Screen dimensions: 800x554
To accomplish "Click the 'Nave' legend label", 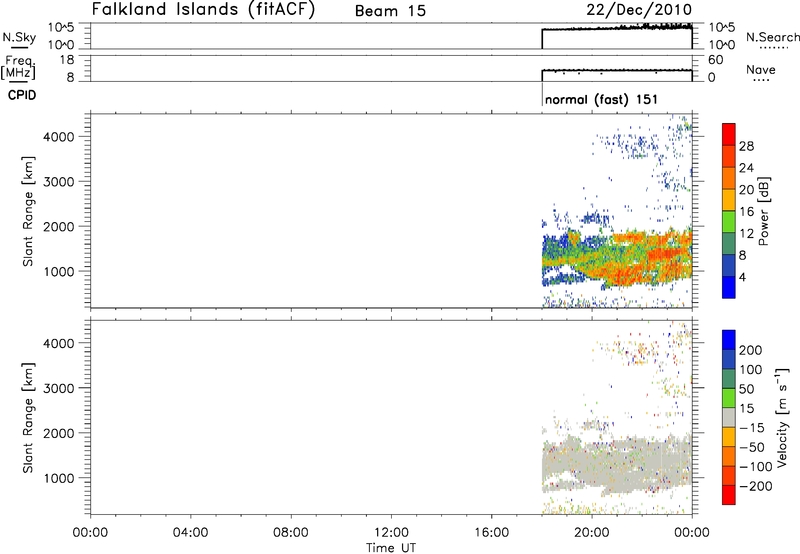I will (761, 69).
